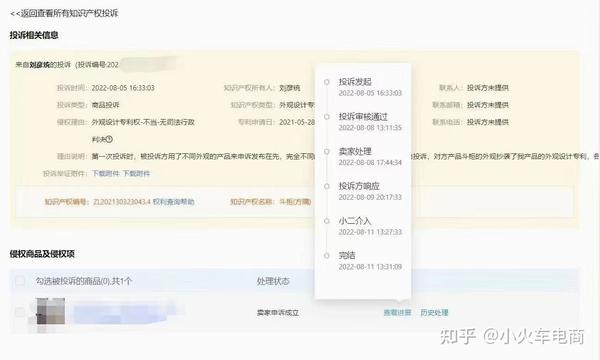Click the 完结 timeline step circle
Screen dimensions: 600x360
pyautogui.click(x=326, y=256)
